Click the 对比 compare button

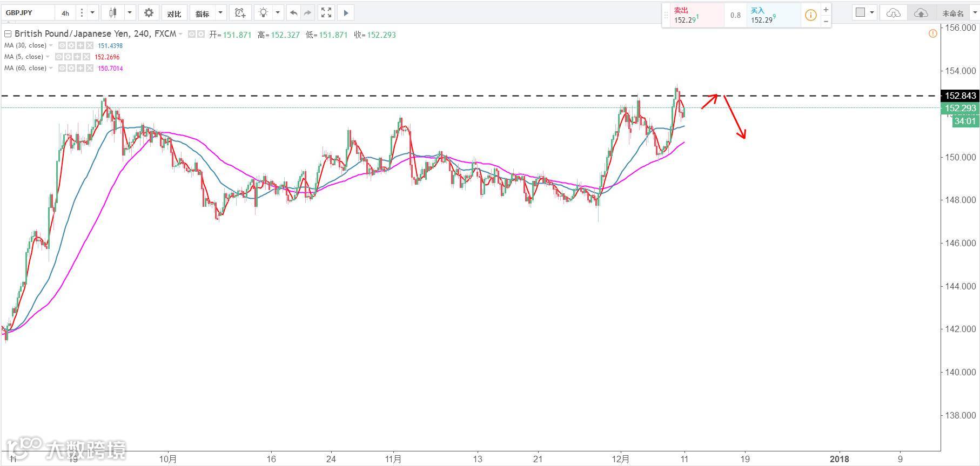(174, 12)
